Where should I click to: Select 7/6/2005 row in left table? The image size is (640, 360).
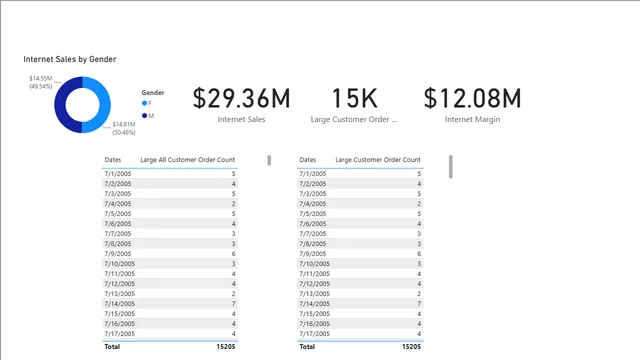tap(170, 224)
